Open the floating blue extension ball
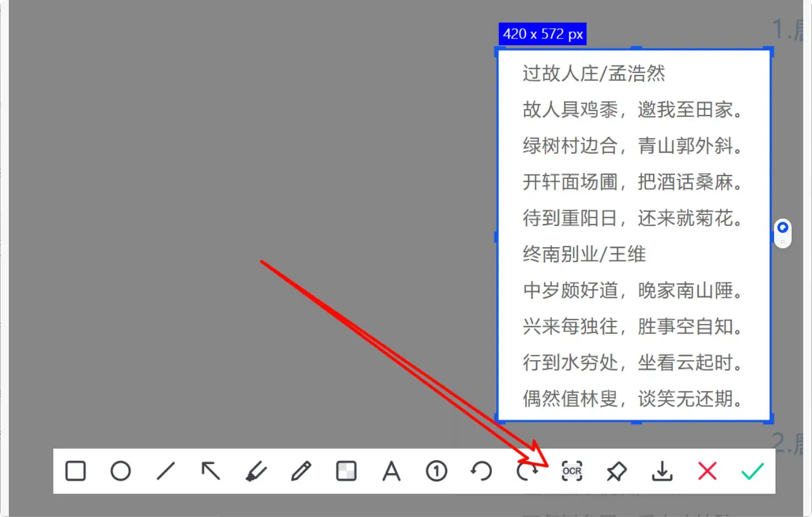812x517 pixels. (782, 227)
